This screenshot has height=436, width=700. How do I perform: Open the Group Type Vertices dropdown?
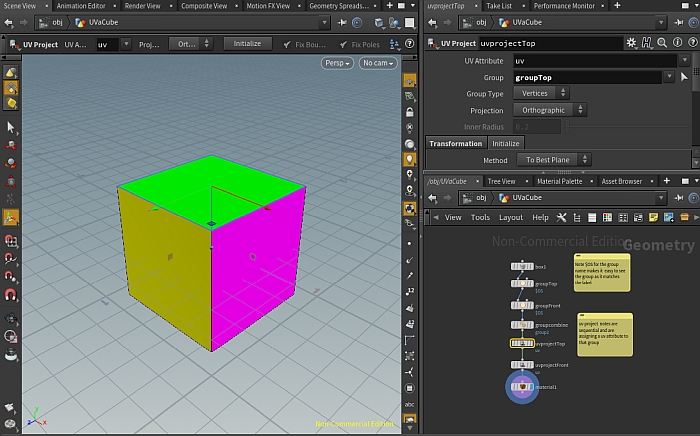(541, 93)
